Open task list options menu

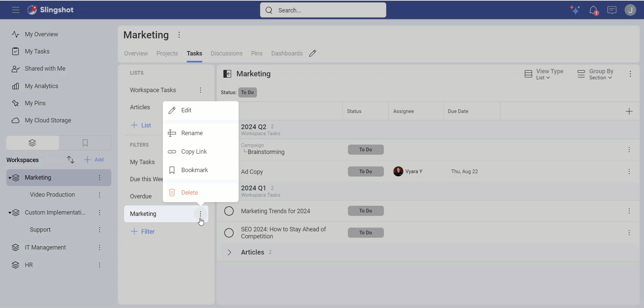(x=630, y=74)
